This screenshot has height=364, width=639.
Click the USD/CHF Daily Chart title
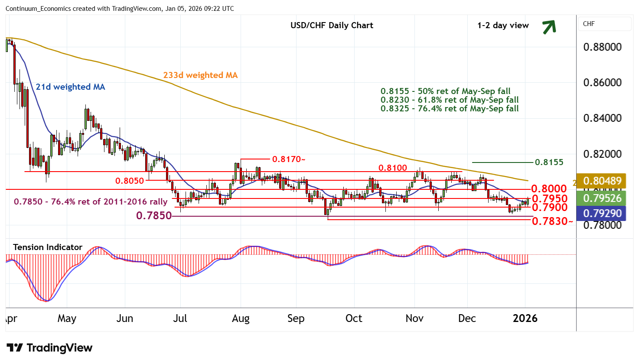pyautogui.click(x=332, y=25)
